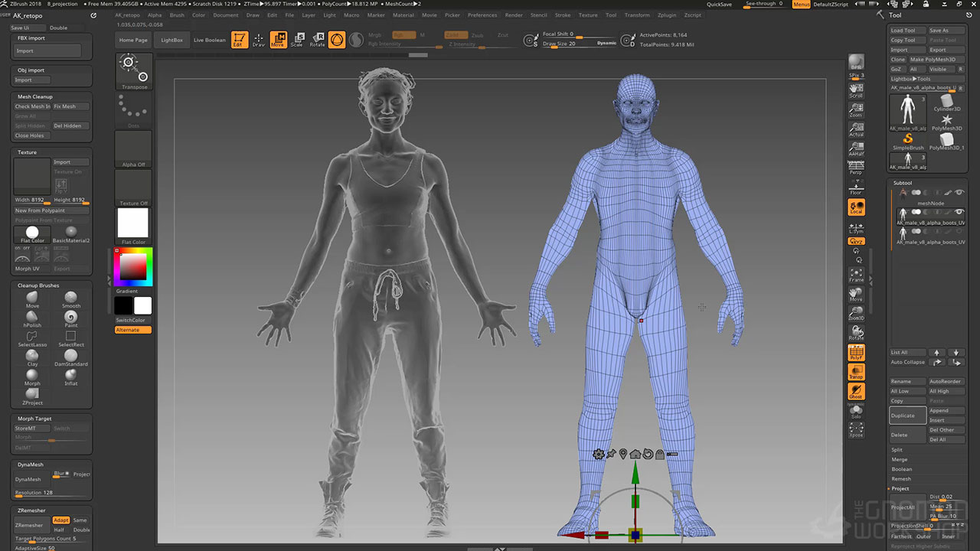The width and height of the screenshot is (980, 551).
Task: Open the Preferences menu
Action: (x=482, y=15)
